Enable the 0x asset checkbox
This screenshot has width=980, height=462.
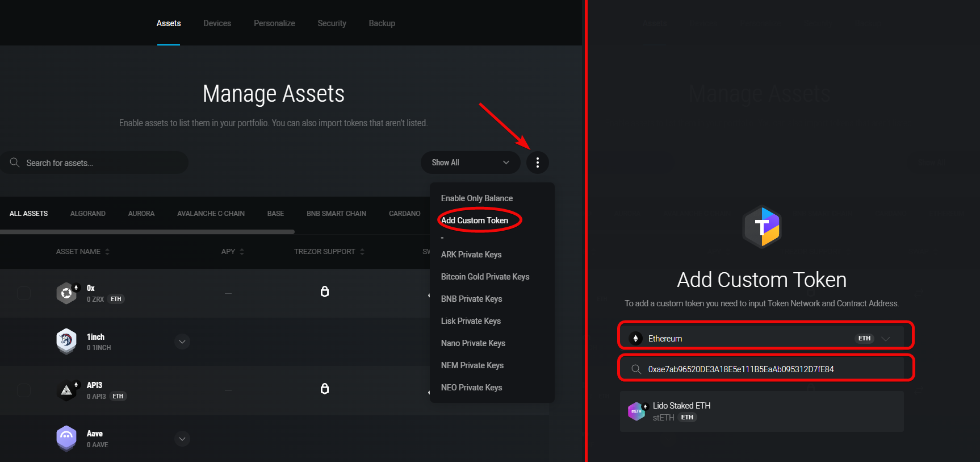[x=24, y=293]
